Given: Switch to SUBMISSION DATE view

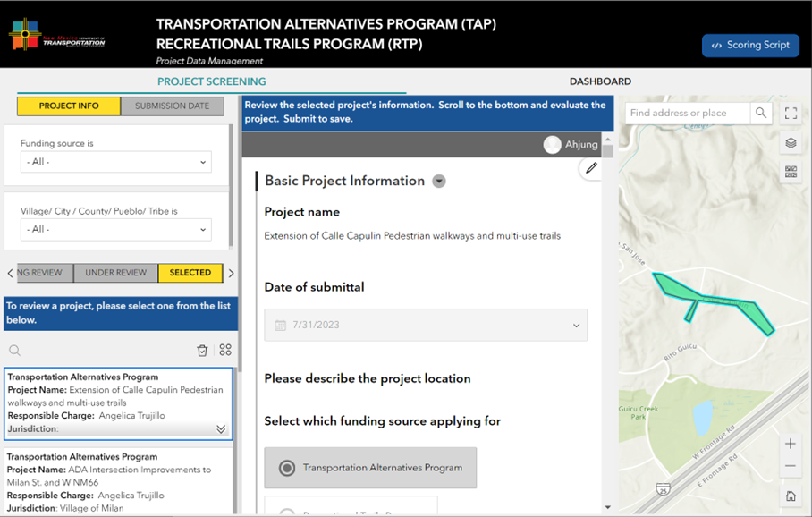Looking at the screenshot, I should tap(172, 106).
